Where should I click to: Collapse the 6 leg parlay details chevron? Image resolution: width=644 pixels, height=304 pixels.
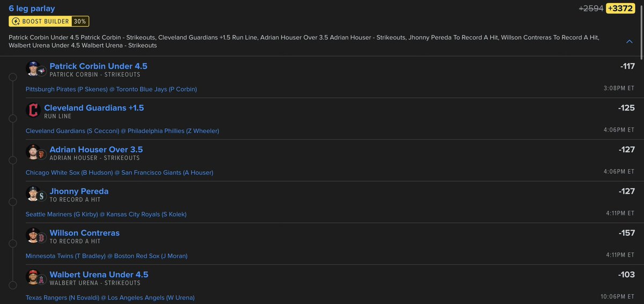tap(629, 41)
